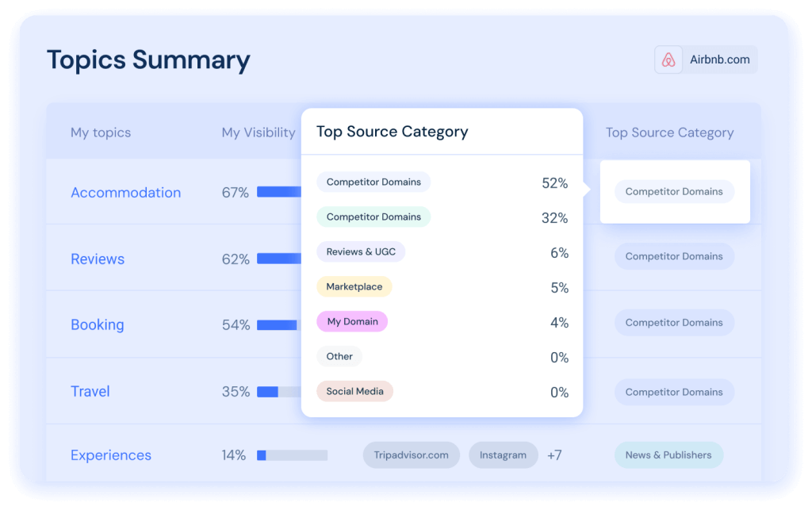The image size is (812, 510).
Task: Click the Experiences 14% visibility bar
Action: point(292,455)
